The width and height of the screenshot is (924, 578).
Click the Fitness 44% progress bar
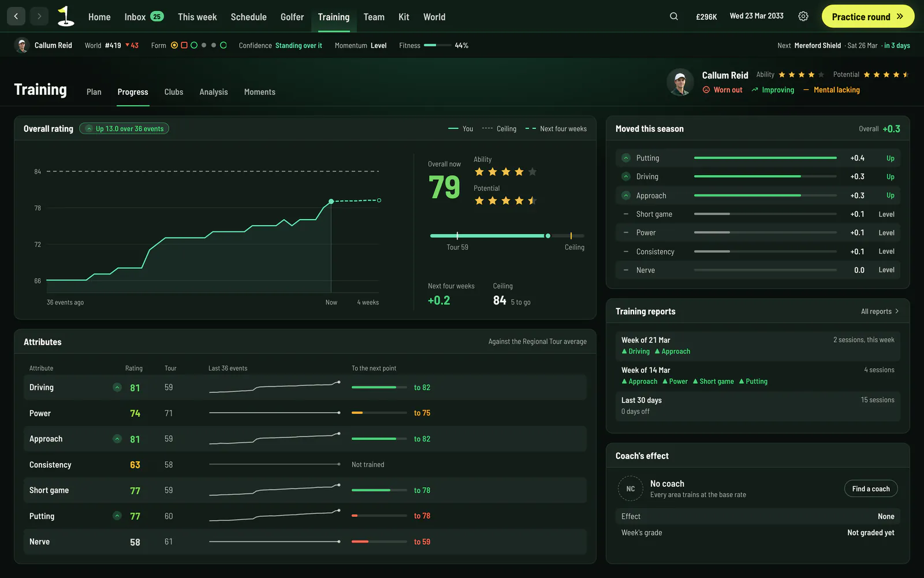coord(438,45)
